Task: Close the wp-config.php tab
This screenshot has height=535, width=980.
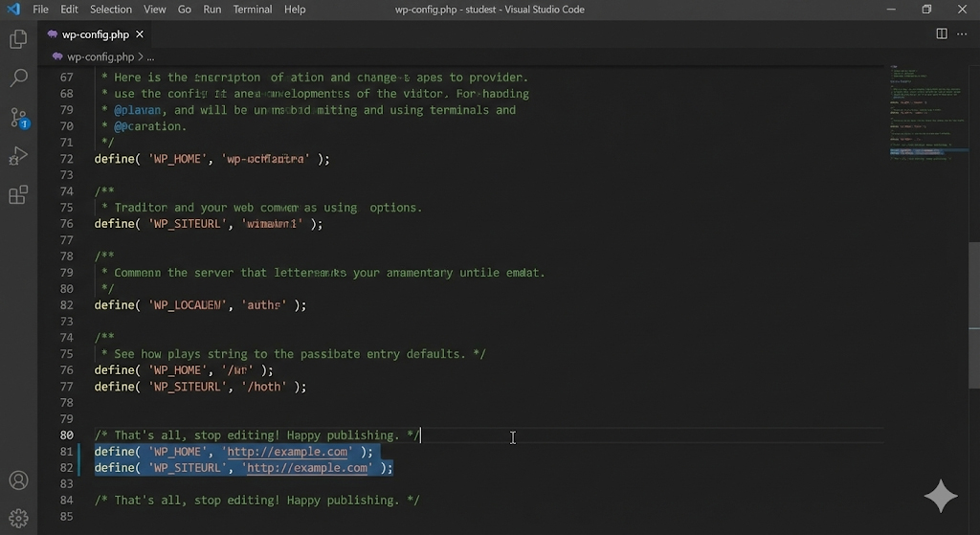Action: [140, 34]
